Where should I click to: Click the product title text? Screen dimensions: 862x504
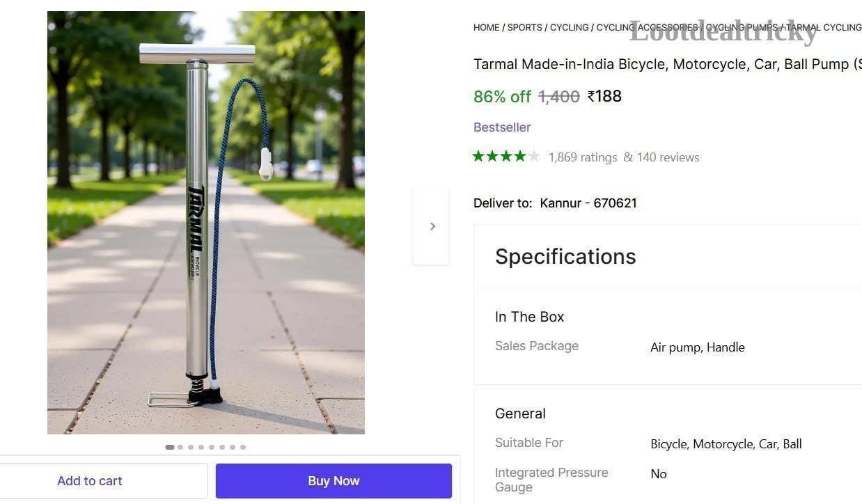tap(667, 64)
